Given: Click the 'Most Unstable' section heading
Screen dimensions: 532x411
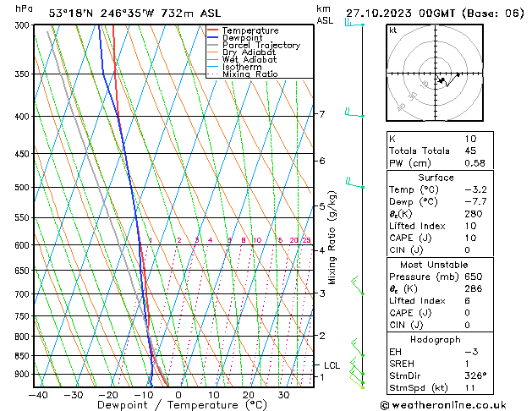Looking at the screenshot, I should (x=434, y=265).
